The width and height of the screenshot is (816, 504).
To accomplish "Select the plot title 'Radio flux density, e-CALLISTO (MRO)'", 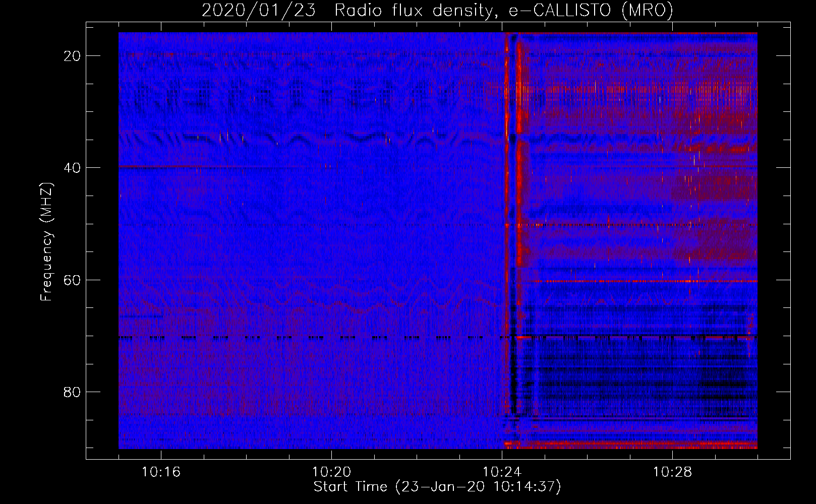I will click(x=503, y=10).
